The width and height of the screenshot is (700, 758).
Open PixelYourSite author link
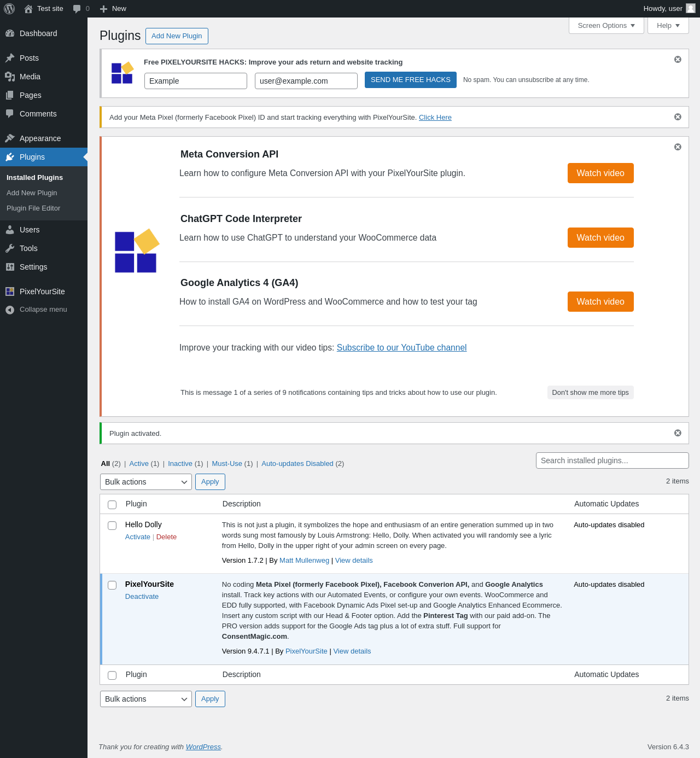pyautogui.click(x=306, y=651)
